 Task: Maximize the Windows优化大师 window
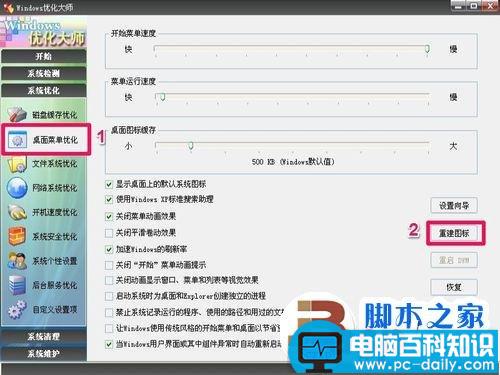click(473, 6)
